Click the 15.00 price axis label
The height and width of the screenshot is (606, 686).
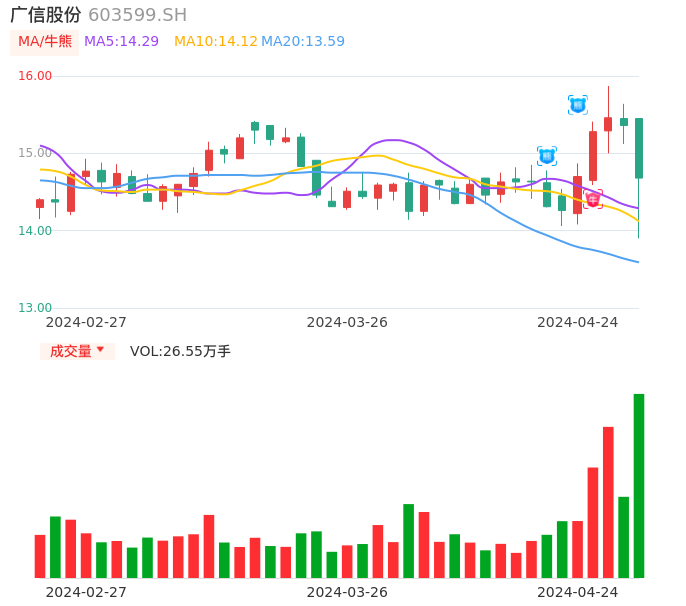point(35,153)
